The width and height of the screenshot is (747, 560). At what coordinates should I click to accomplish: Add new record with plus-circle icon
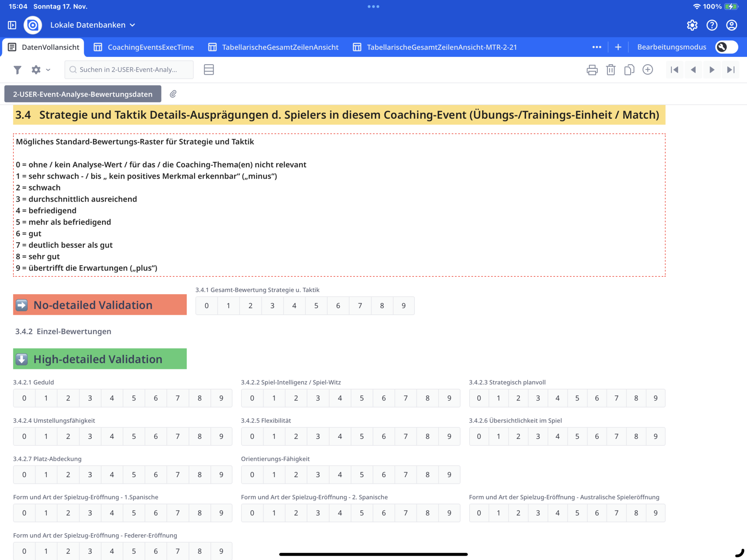[648, 70]
